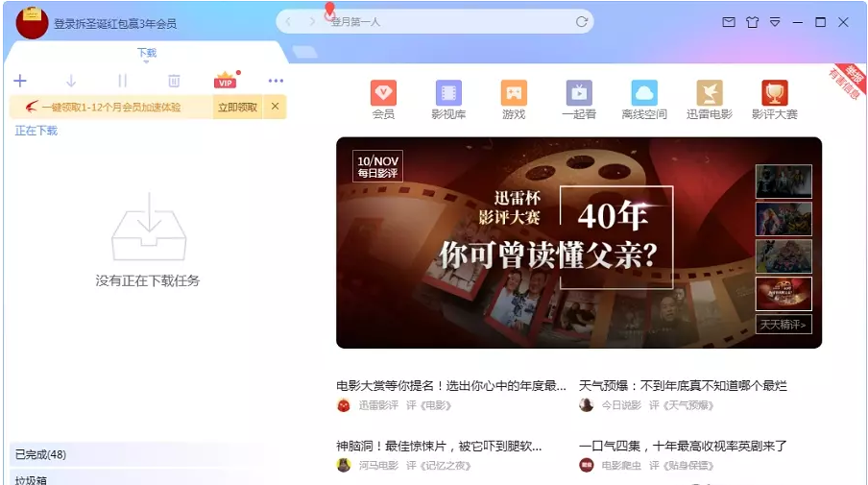Image resolution: width=868 pixels, height=485 pixels.
Task: Click the 评《记忆之夜》 link
Action: click(439, 466)
